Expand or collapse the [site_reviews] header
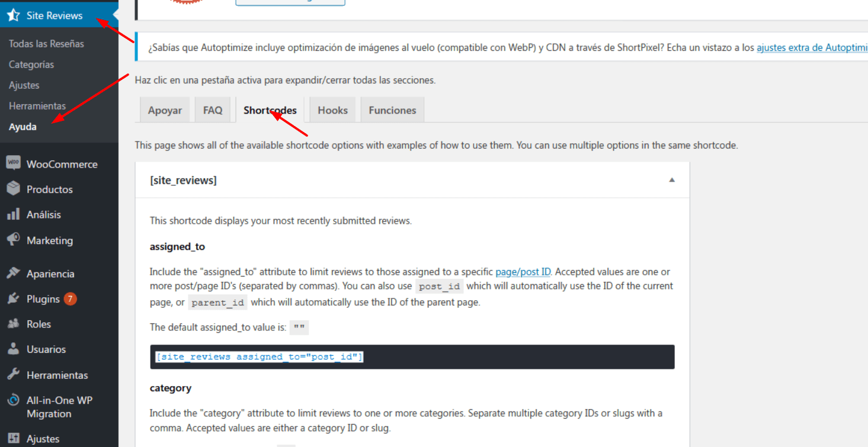 [412, 180]
